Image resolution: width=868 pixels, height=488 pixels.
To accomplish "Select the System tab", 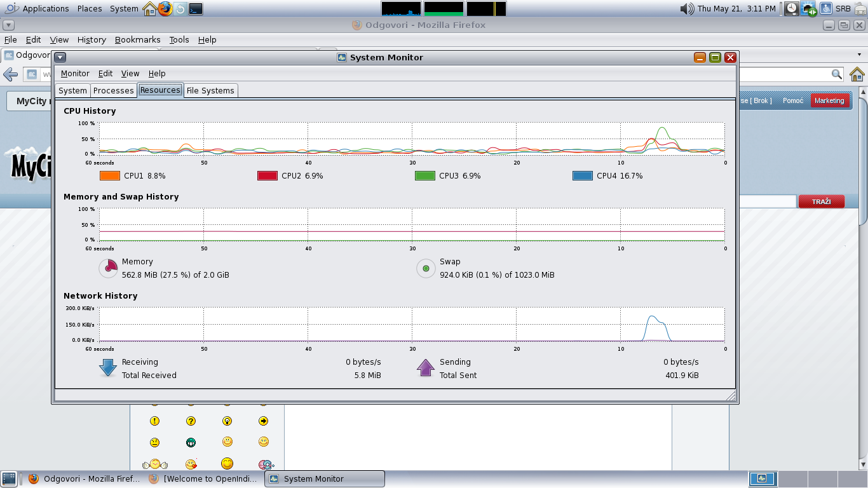I will [x=72, y=90].
